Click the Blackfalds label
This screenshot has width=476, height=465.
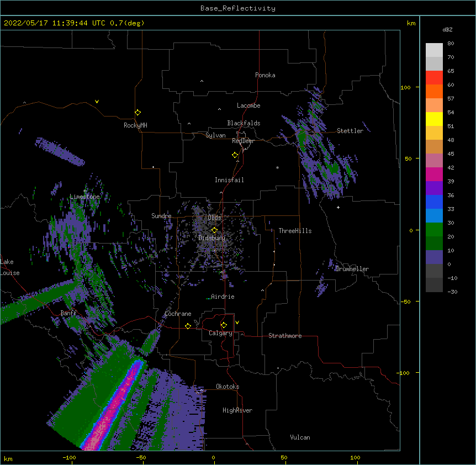click(244, 123)
